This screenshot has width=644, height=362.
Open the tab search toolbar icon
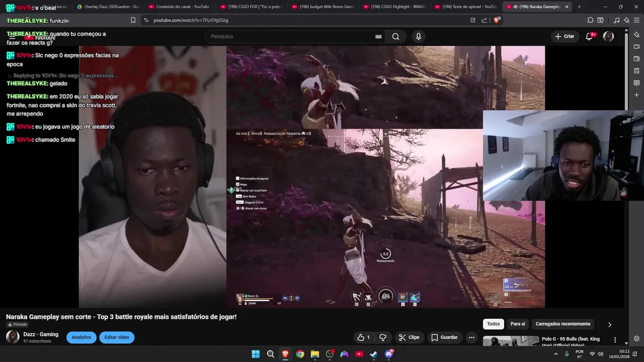pos(600,20)
